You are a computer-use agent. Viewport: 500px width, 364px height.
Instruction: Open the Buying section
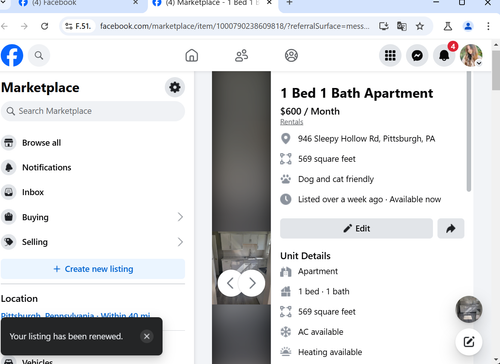[x=93, y=217]
